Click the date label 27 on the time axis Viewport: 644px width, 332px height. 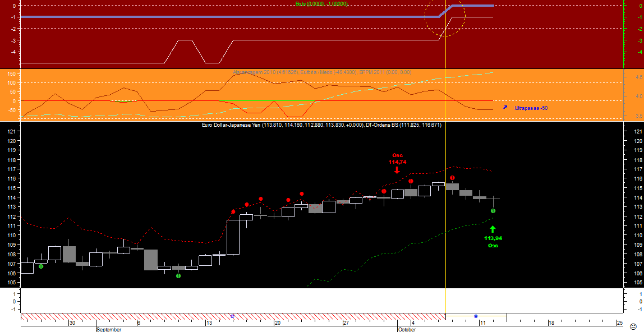click(x=346, y=323)
